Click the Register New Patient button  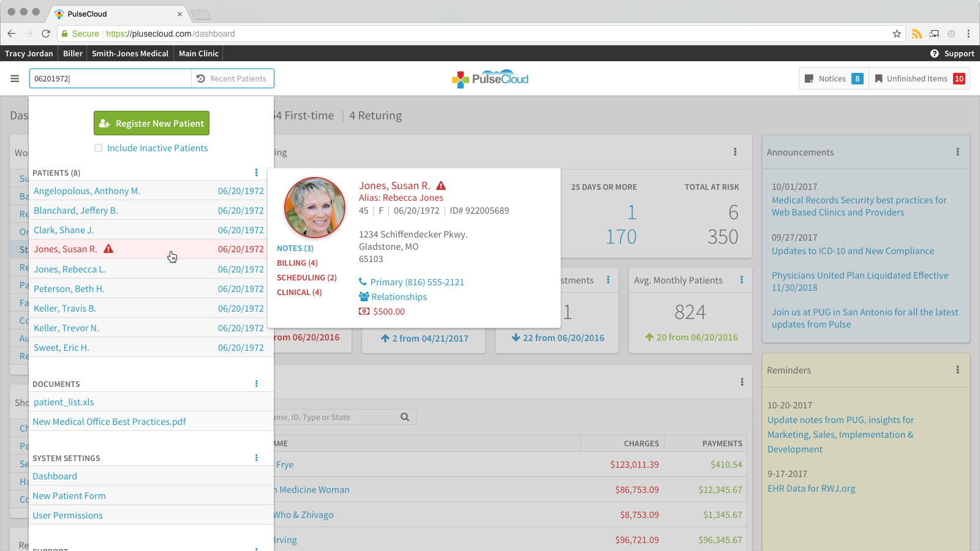(151, 123)
